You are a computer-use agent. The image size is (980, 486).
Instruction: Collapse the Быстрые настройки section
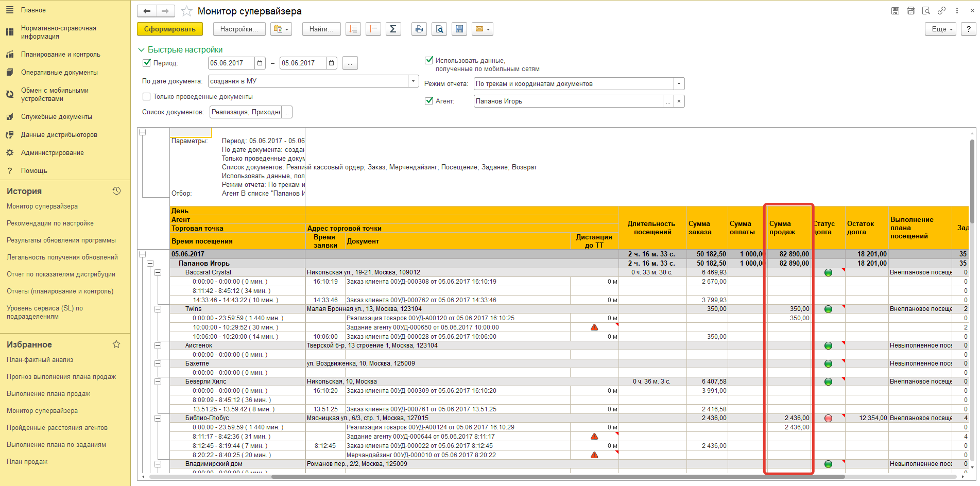pyautogui.click(x=142, y=50)
